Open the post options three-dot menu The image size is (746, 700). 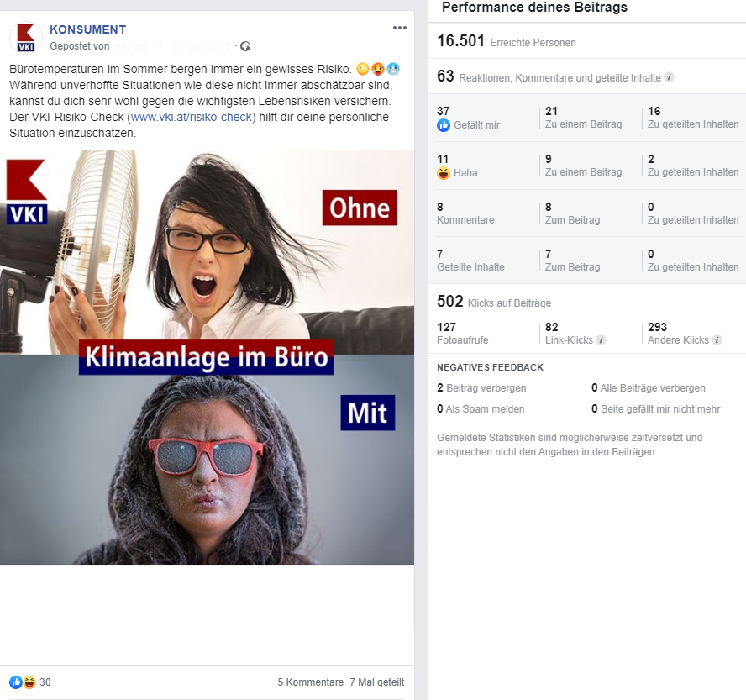click(x=400, y=28)
